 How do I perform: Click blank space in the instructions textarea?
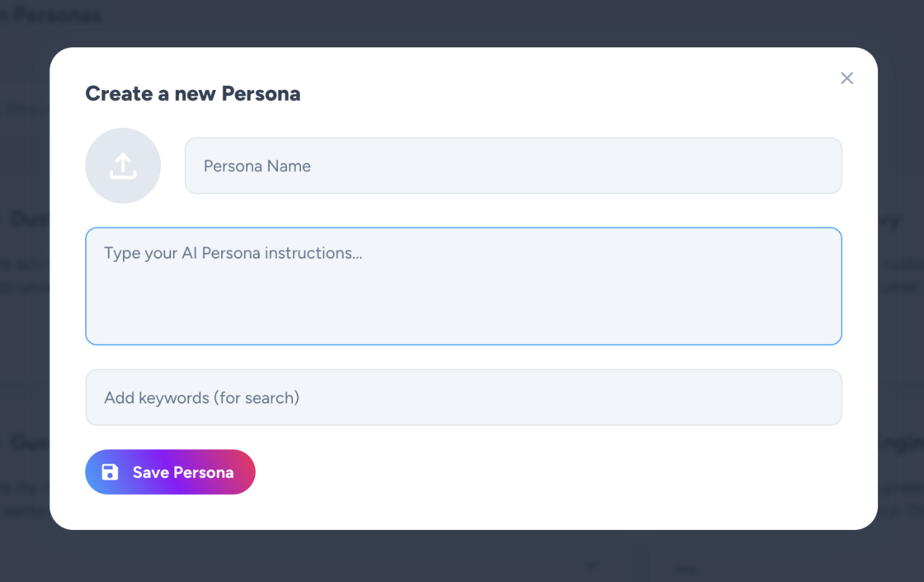pyautogui.click(x=530, y=307)
